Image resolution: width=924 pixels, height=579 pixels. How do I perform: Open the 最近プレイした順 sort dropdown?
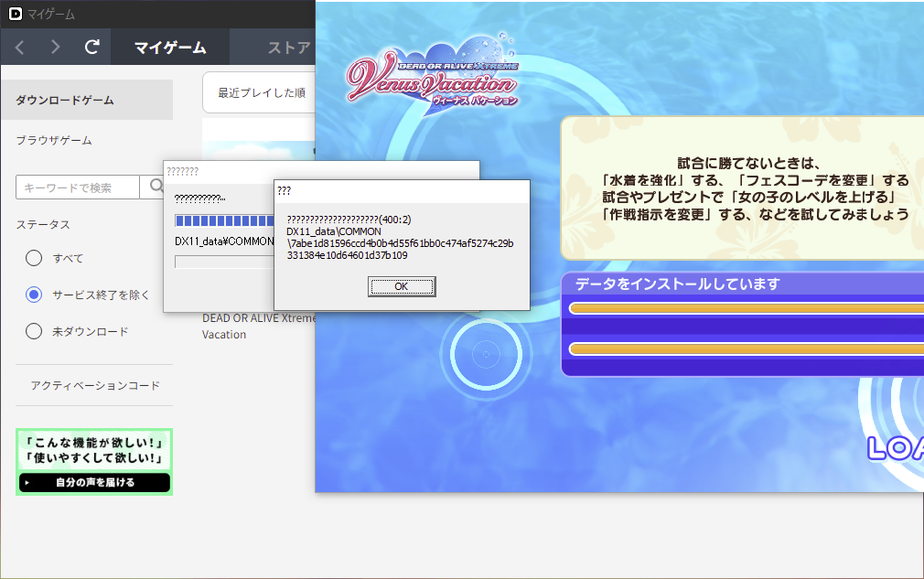259,92
